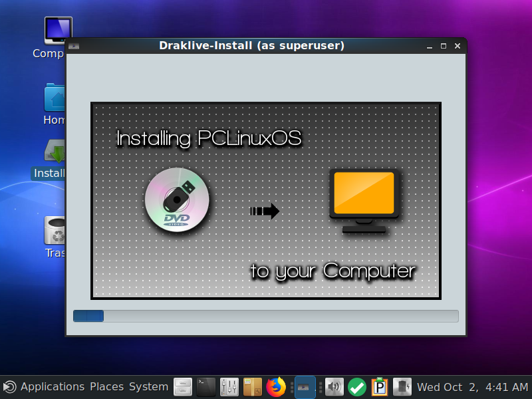Open the Draklive-Install window menu icon
Screen dimensions: 532x399
click(74, 46)
